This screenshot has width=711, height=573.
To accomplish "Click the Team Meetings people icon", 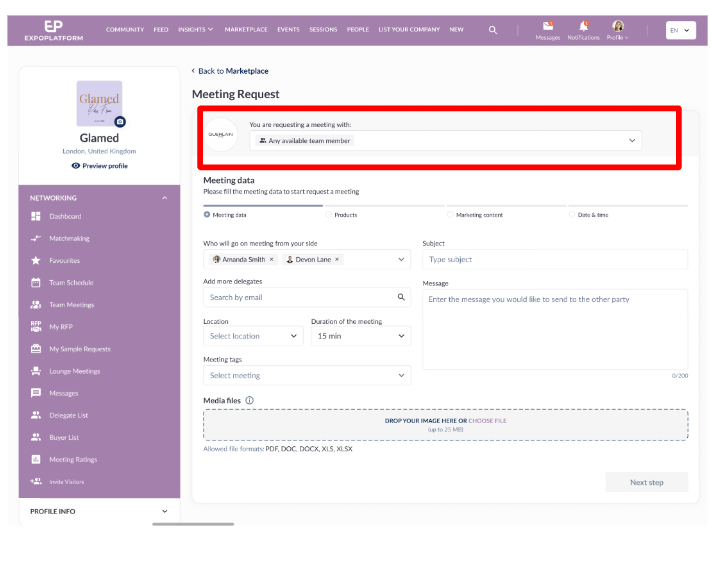I will point(36,305).
